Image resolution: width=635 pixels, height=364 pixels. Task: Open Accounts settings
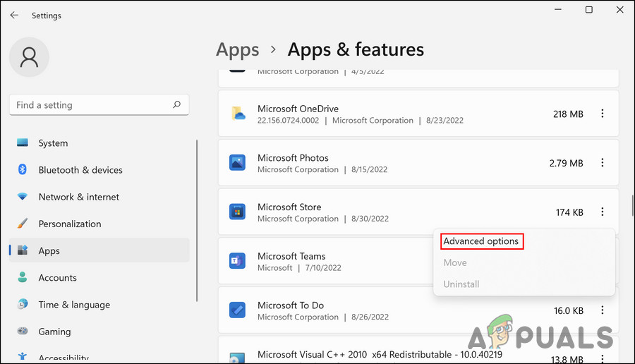click(99, 277)
